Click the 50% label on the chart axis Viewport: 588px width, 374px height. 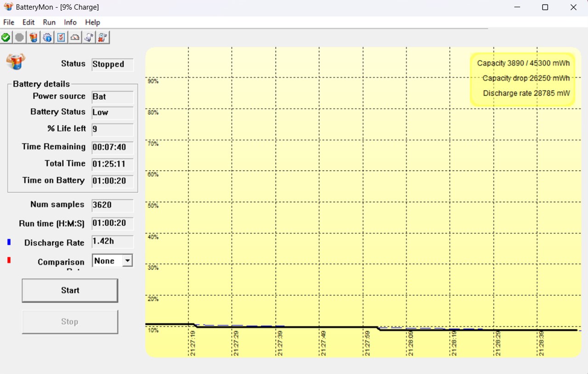click(x=153, y=206)
